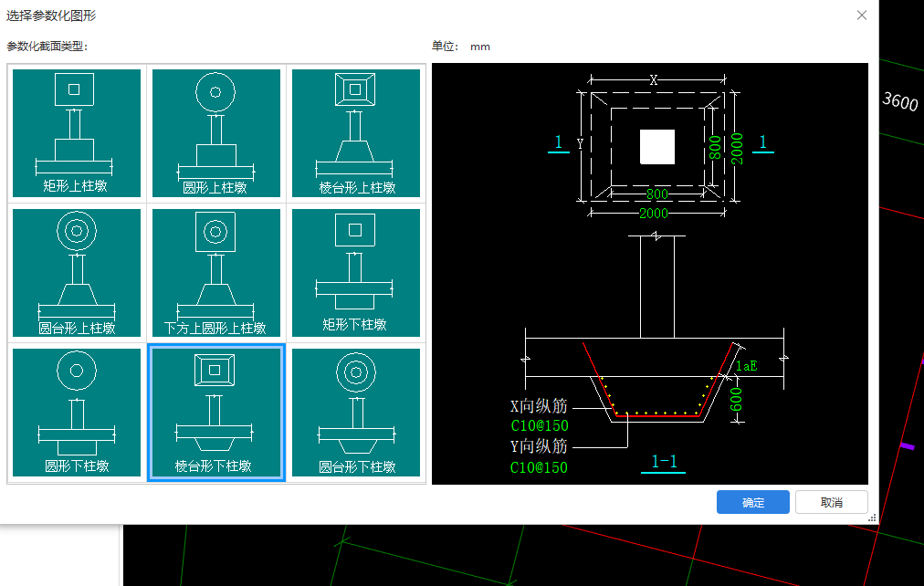Image resolution: width=924 pixels, height=586 pixels.
Task: Cancel the dialog with 取消
Action: (x=832, y=502)
